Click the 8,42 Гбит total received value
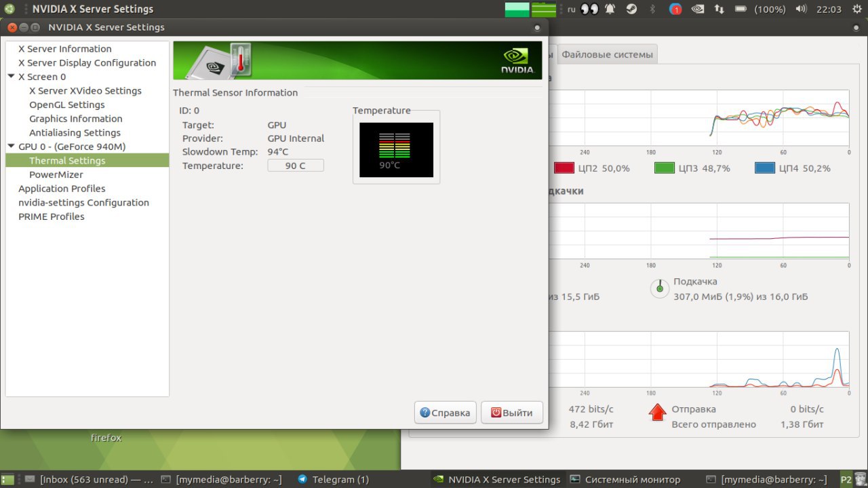The width and height of the screenshot is (868, 488). click(x=591, y=424)
